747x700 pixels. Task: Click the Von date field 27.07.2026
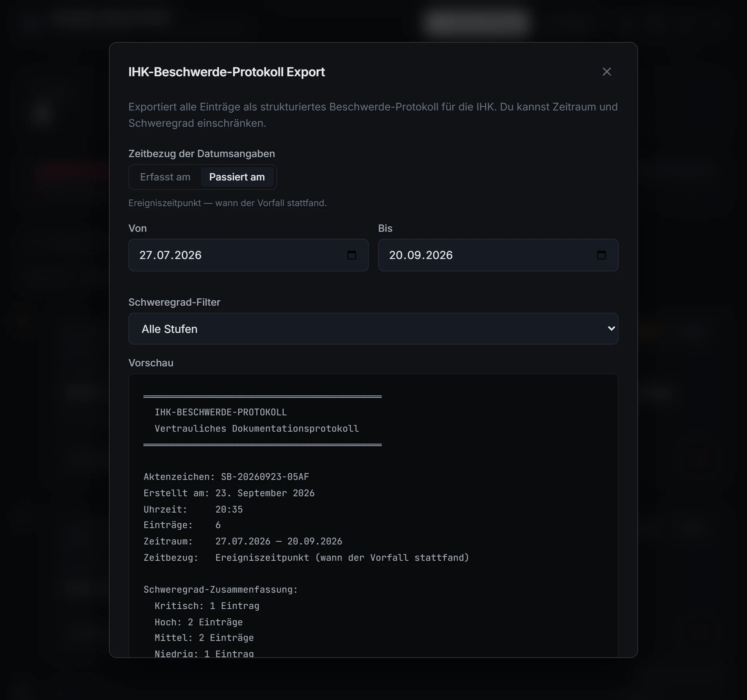(248, 255)
